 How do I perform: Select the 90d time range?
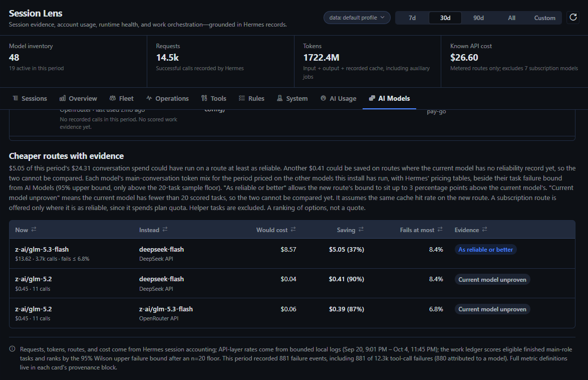click(478, 18)
